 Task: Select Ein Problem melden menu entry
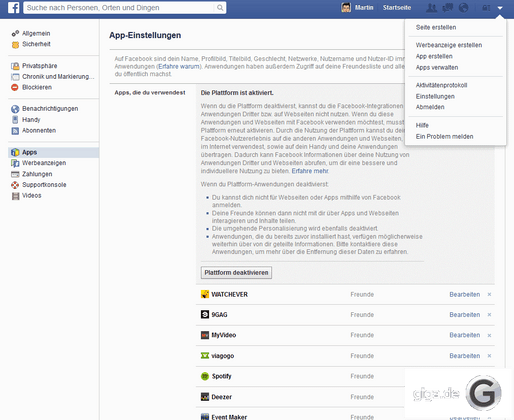click(x=444, y=136)
